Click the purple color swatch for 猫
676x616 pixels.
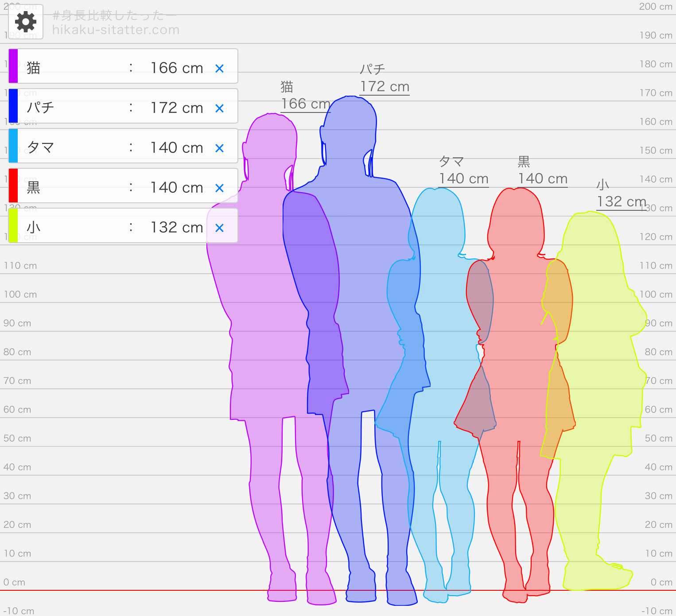[13, 66]
